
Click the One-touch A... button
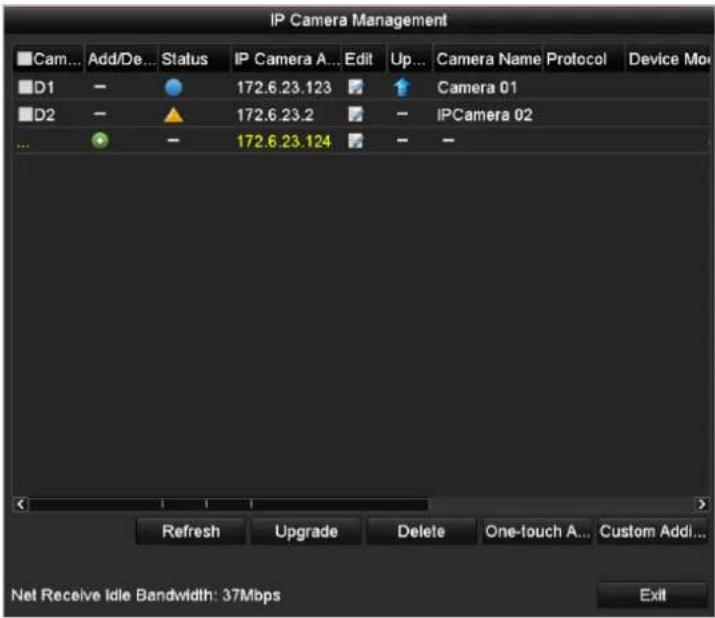pyautogui.click(x=537, y=531)
